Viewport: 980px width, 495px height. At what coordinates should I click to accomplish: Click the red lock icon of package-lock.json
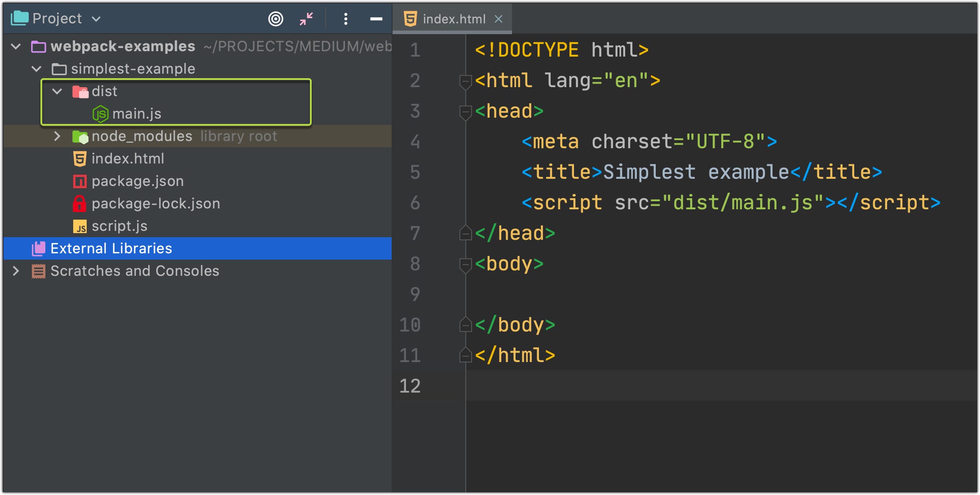pyautogui.click(x=79, y=203)
